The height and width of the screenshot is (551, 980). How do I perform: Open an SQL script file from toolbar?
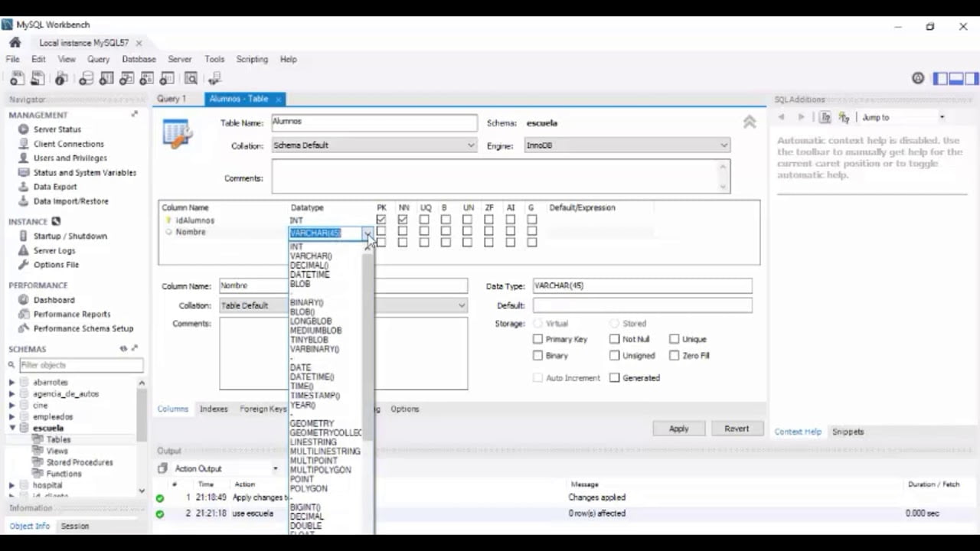(37, 78)
